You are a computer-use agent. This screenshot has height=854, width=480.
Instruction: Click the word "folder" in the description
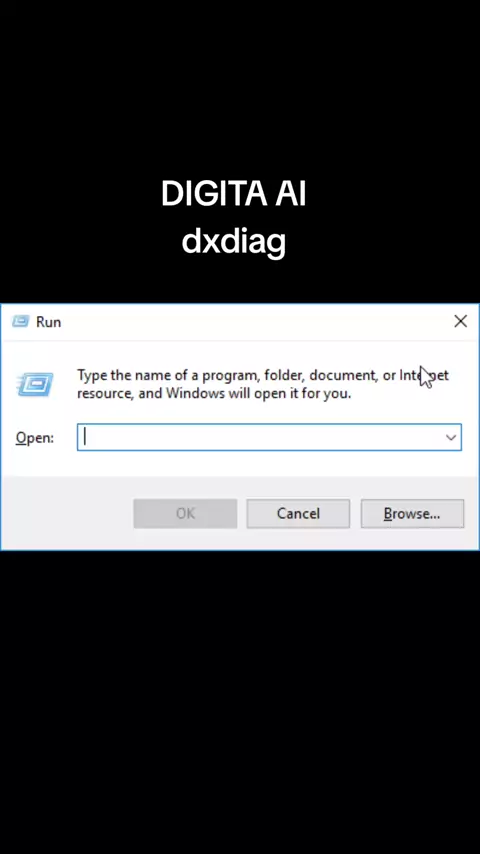pos(283,375)
